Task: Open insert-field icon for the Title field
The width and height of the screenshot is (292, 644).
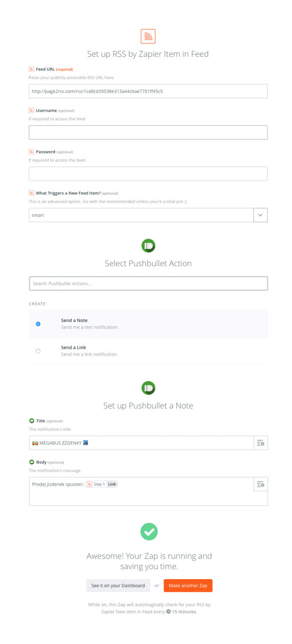Action: (x=260, y=443)
